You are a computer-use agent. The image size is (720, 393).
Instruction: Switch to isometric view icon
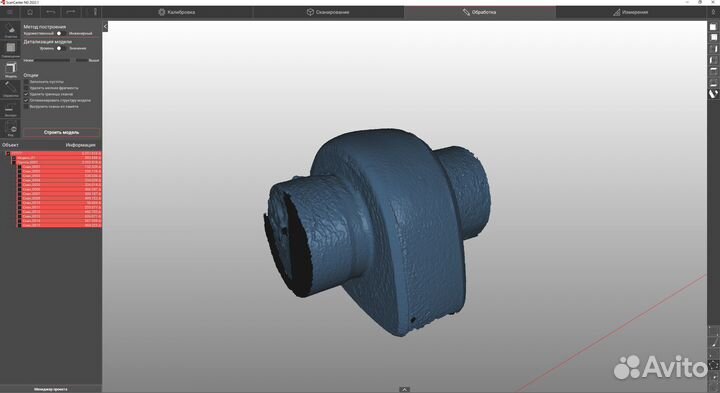coord(713,94)
